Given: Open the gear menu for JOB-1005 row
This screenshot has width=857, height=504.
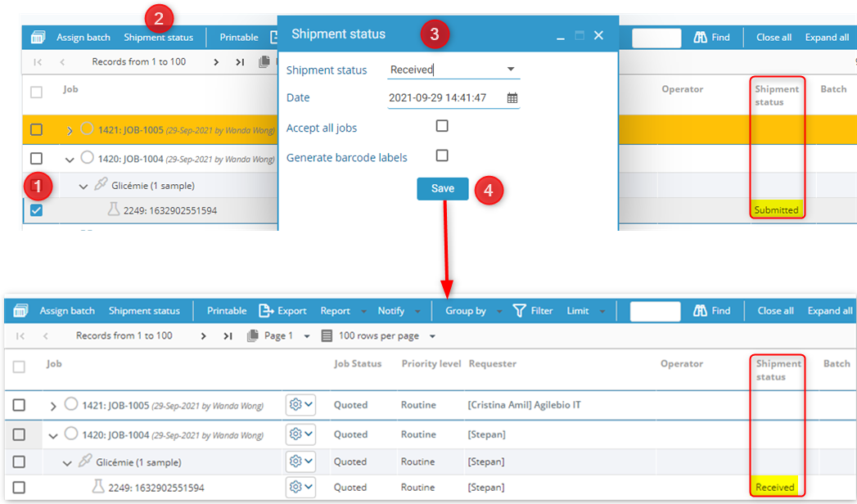Looking at the screenshot, I should click(300, 405).
